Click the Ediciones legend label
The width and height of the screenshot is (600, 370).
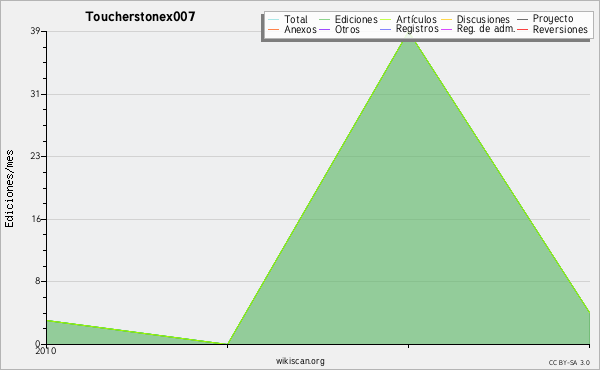click(x=356, y=19)
